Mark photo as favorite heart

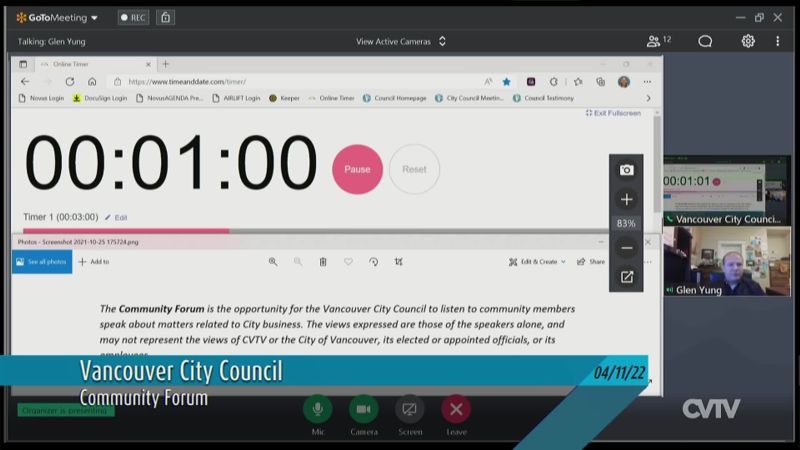[x=348, y=262]
